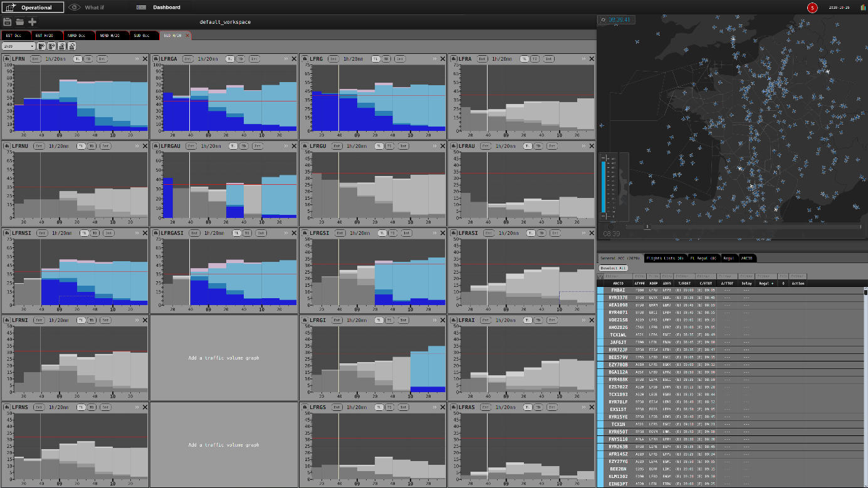Viewport: 868px width, 488px height.
Task: Click the blue flight level slider on map
Action: pos(604,187)
